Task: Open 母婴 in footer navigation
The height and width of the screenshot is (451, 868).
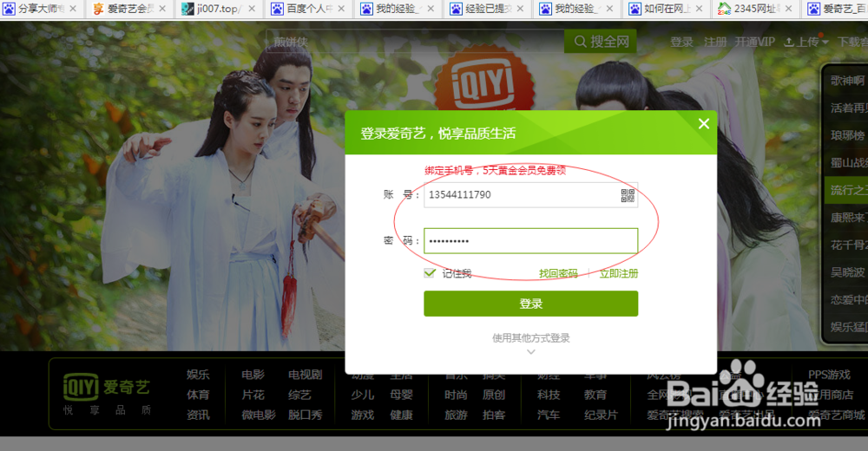Action: coord(401,395)
